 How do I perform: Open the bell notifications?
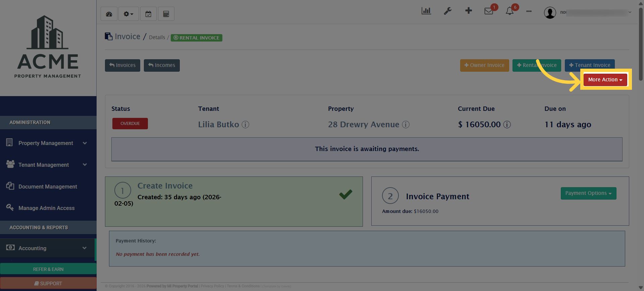pyautogui.click(x=509, y=11)
